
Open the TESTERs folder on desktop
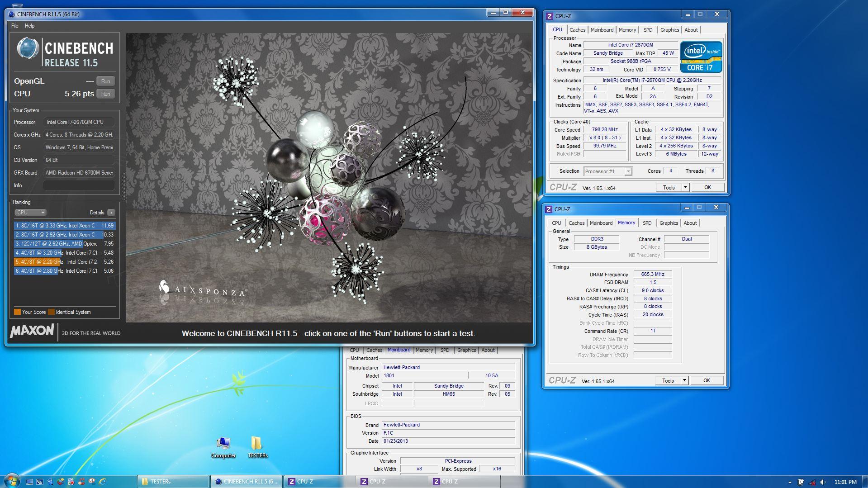[257, 448]
